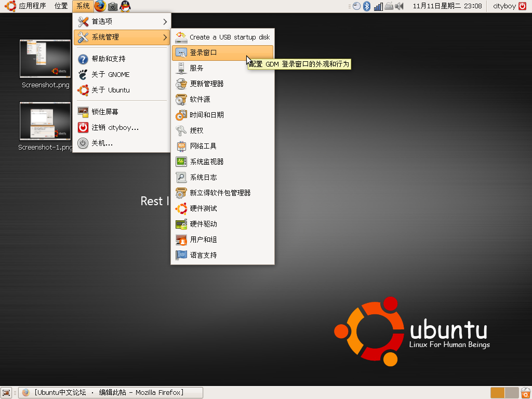Open the Bluetooth tray icon
Screen dimensions: 532x399
pyautogui.click(x=366, y=6)
